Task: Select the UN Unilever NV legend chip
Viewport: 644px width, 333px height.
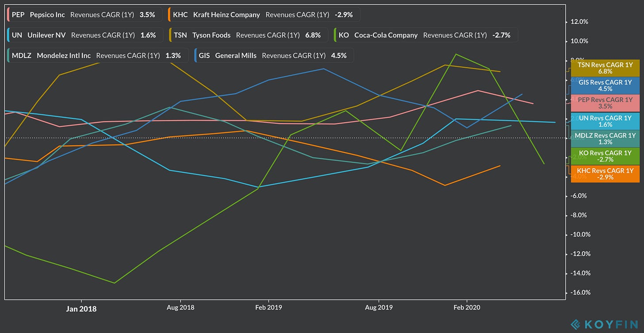Action: point(85,35)
